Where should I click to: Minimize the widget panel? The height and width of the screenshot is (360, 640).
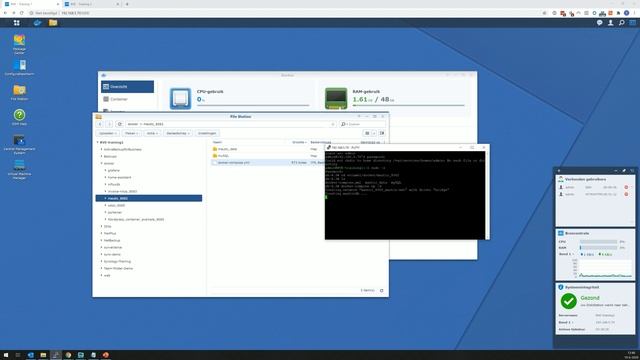tap(616, 171)
